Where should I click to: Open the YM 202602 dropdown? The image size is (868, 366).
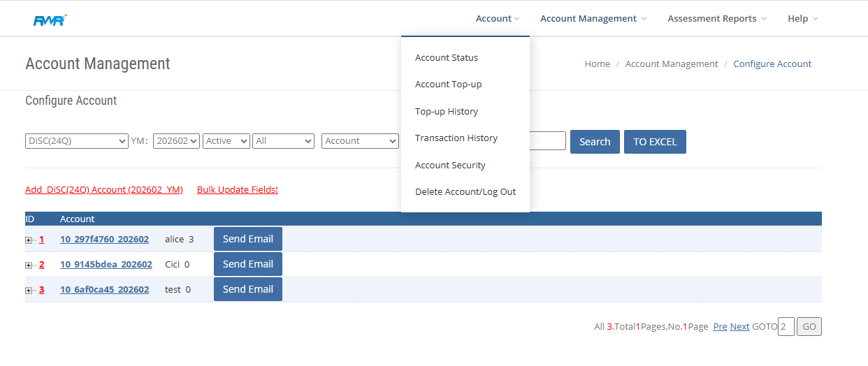coord(176,141)
